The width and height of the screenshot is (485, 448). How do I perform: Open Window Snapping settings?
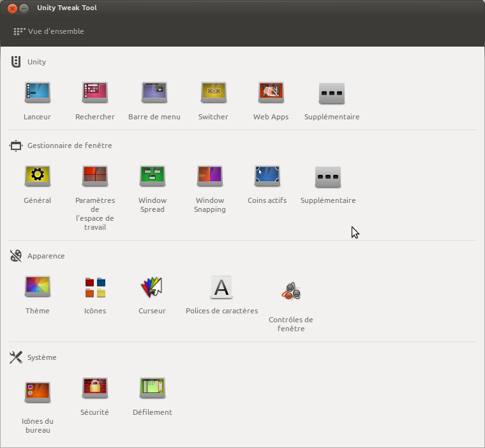(210, 176)
